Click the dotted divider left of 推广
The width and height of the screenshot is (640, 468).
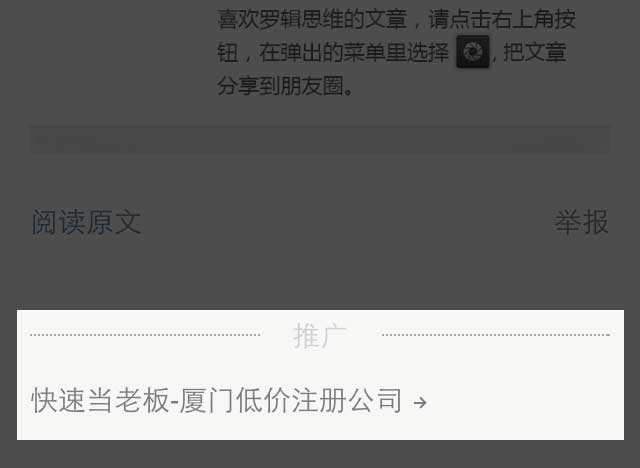(x=145, y=335)
